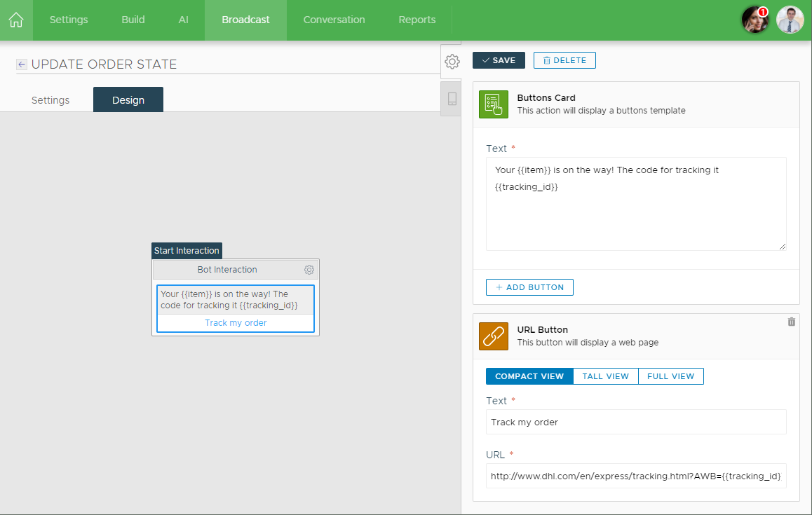Click the back arrow beside Update Order State
This screenshot has width=812, height=515.
(21, 64)
